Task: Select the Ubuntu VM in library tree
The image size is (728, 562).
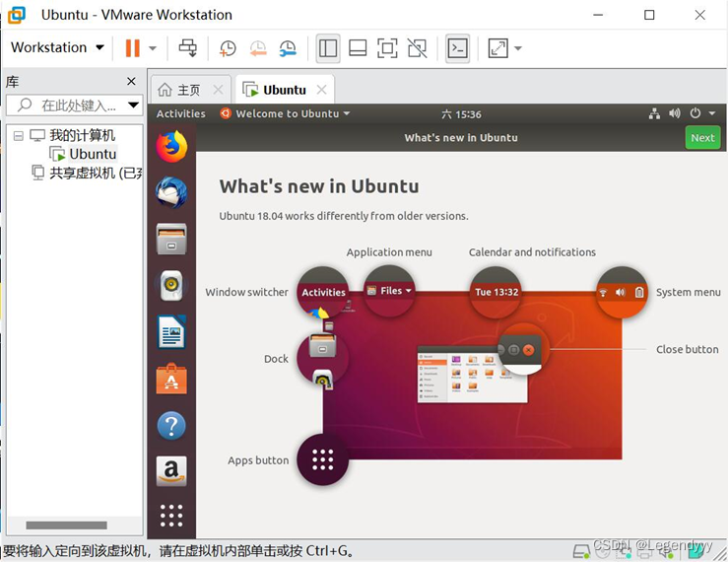Action: tap(93, 154)
